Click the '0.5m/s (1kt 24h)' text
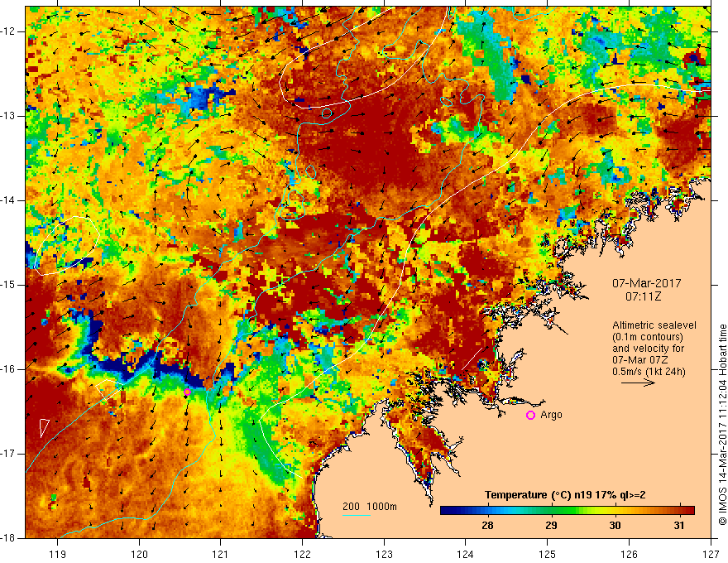 click(x=649, y=372)
